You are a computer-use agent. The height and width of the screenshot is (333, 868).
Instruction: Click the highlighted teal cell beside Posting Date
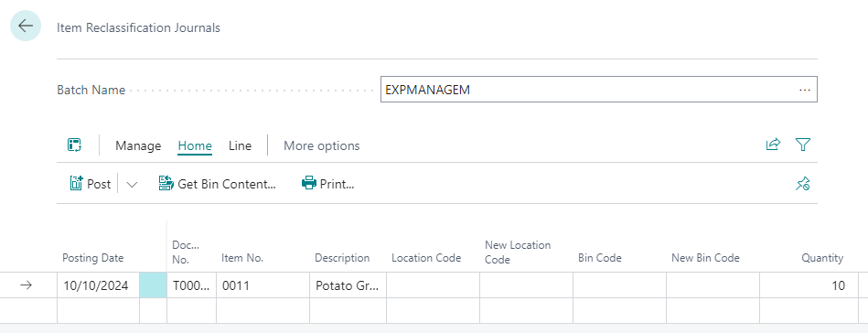(x=154, y=285)
